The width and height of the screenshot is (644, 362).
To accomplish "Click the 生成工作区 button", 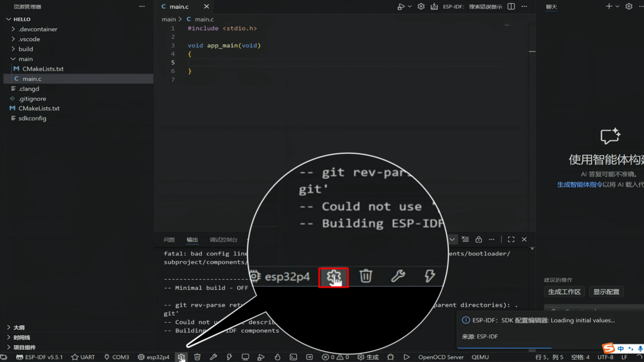I will [564, 292].
